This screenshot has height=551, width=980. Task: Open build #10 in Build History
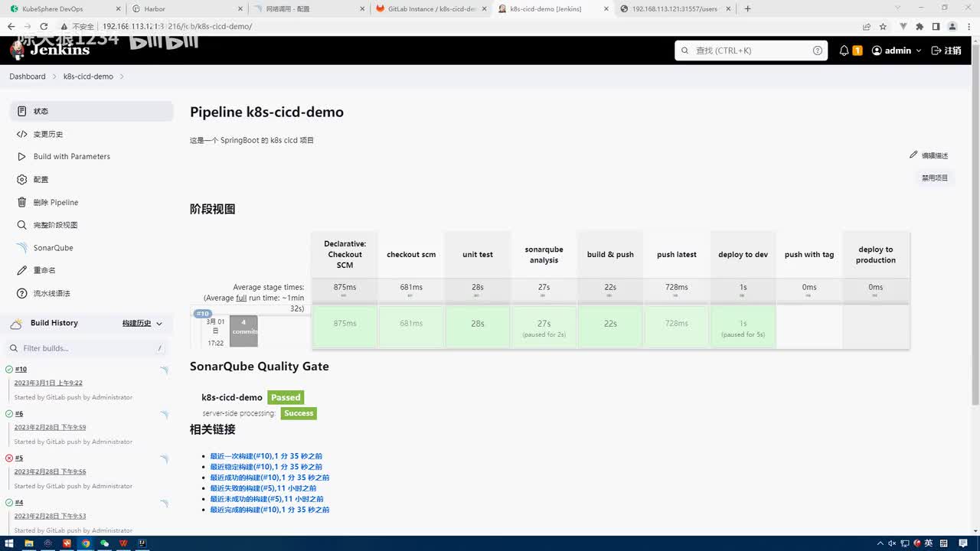21,370
